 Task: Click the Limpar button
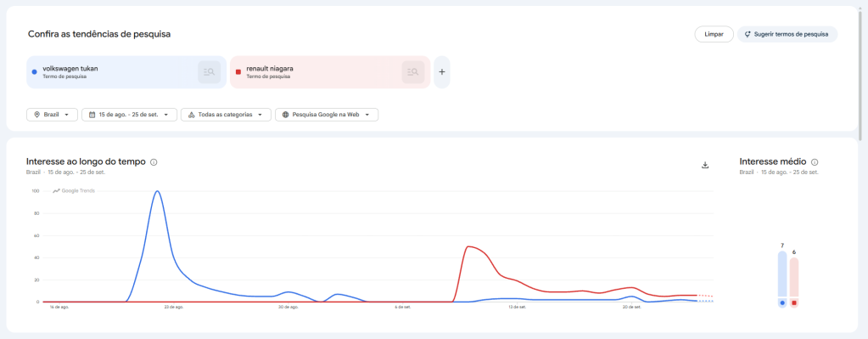[714, 34]
